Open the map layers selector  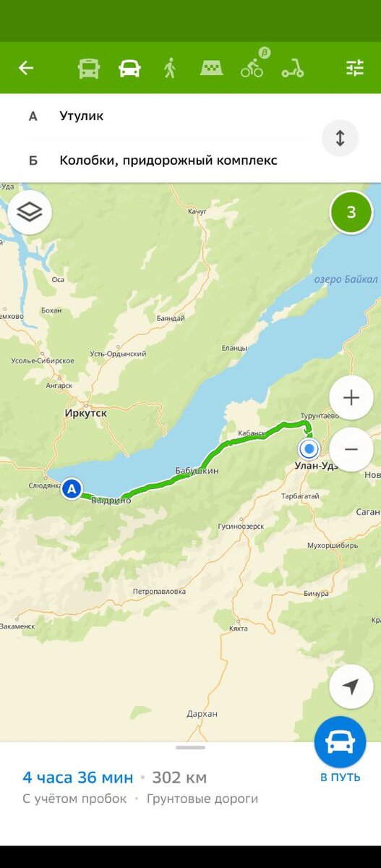coord(30,212)
